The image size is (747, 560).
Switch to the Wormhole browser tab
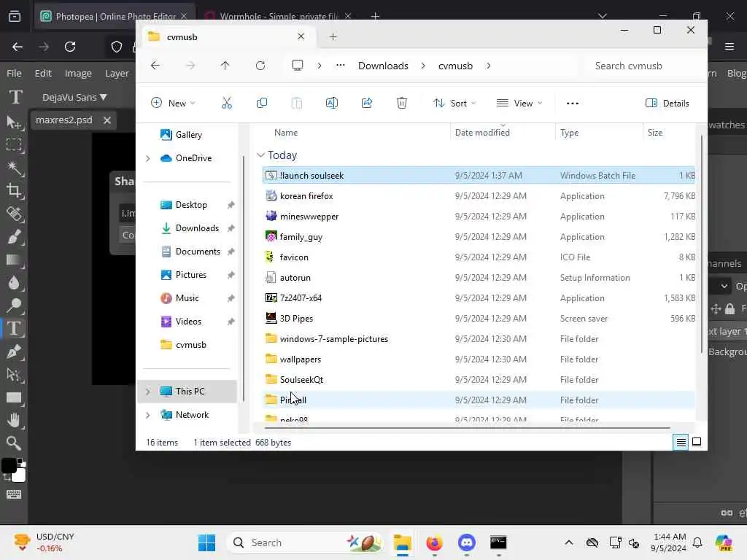click(279, 16)
